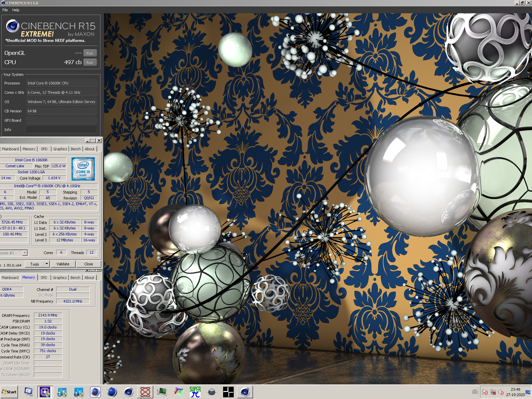Click the disconnected network tray icon
532x399 pixels.
point(493,392)
